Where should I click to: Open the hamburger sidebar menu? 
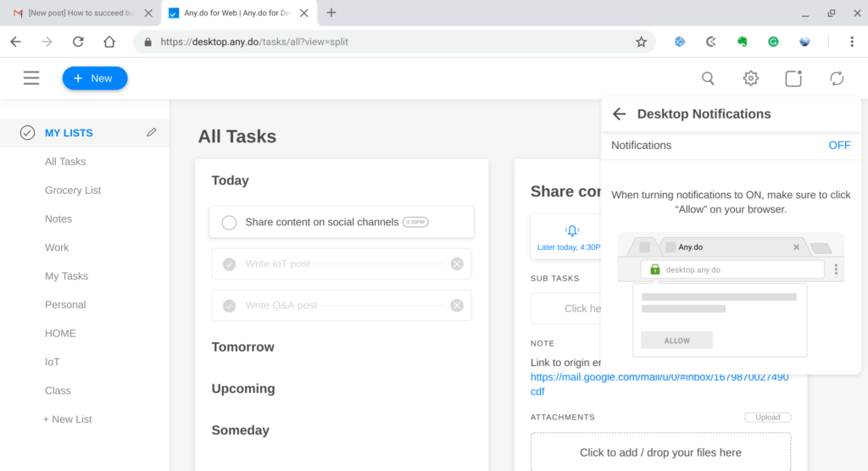click(x=31, y=78)
